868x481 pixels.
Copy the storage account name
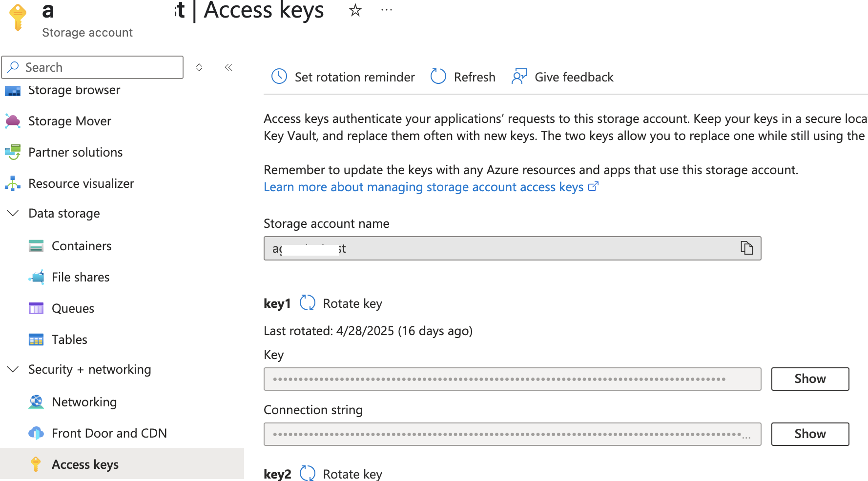[747, 248]
